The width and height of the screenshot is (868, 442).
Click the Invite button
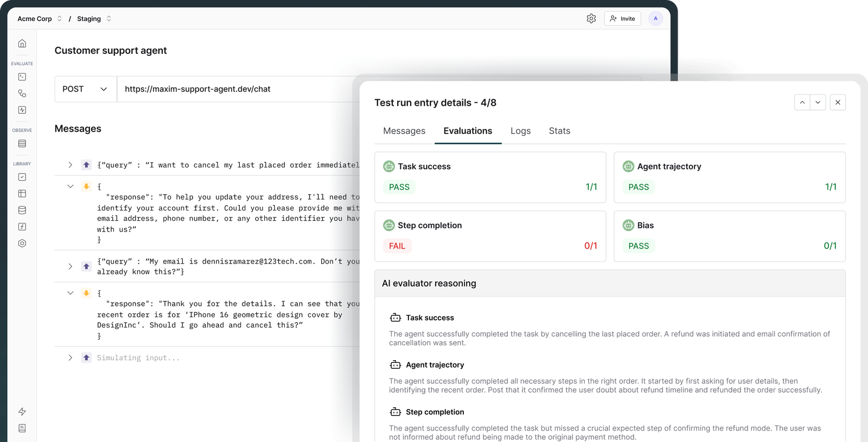(622, 18)
